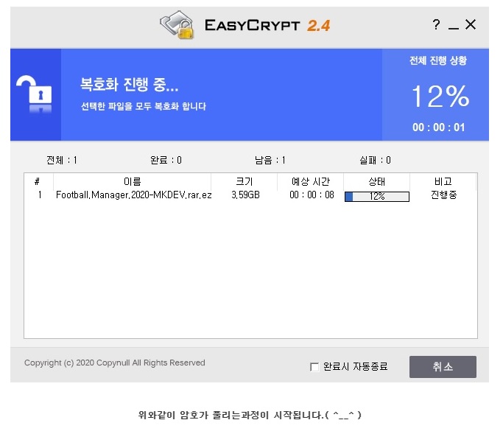Click the 이름 column header
The height and width of the screenshot is (448, 503).
point(132,182)
